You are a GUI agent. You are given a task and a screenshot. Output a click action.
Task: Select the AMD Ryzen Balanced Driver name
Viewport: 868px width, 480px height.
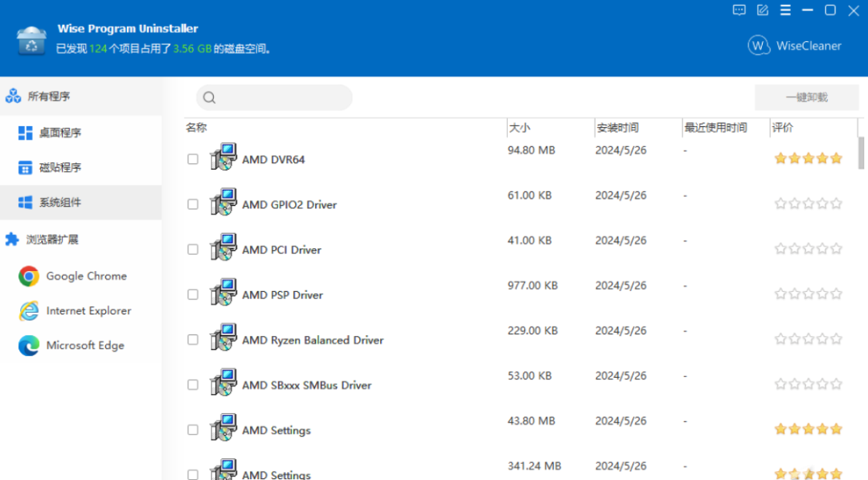tap(313, 340)
